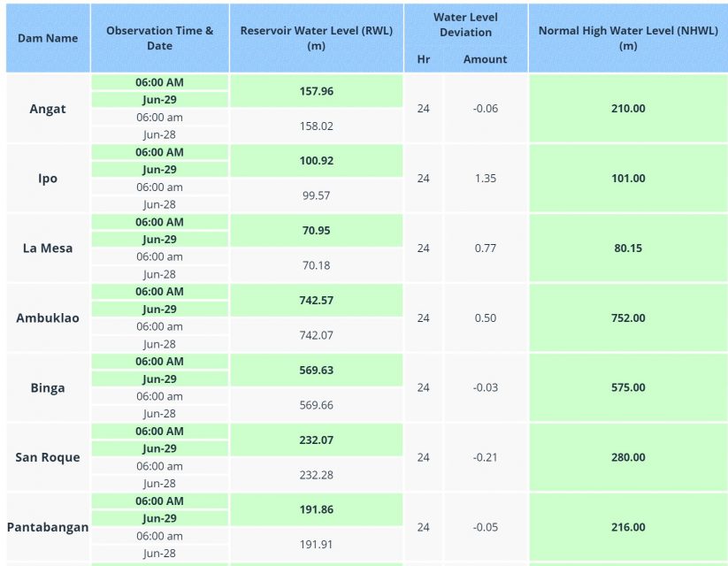Click the Reservoir Water Level (RWL) header
This screenshot has height=566, width=728.
pyautogui.click(x=316, y=38)
